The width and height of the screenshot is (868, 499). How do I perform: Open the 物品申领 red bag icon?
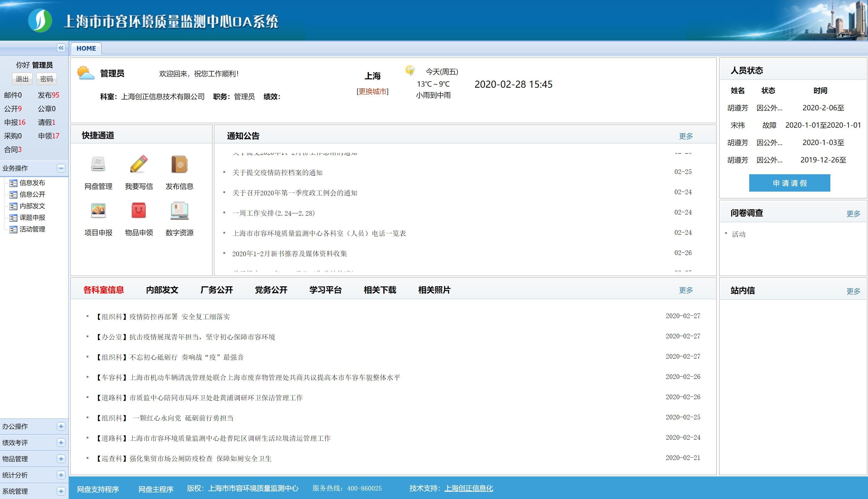[139, 210]
